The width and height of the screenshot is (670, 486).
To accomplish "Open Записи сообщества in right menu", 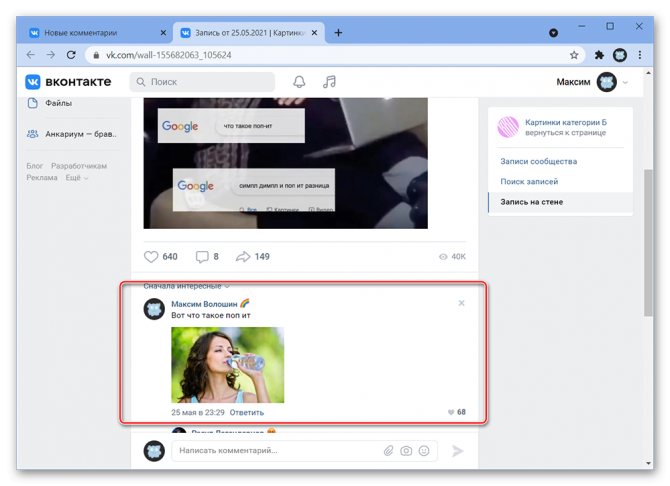I will [x=539, y=161].
